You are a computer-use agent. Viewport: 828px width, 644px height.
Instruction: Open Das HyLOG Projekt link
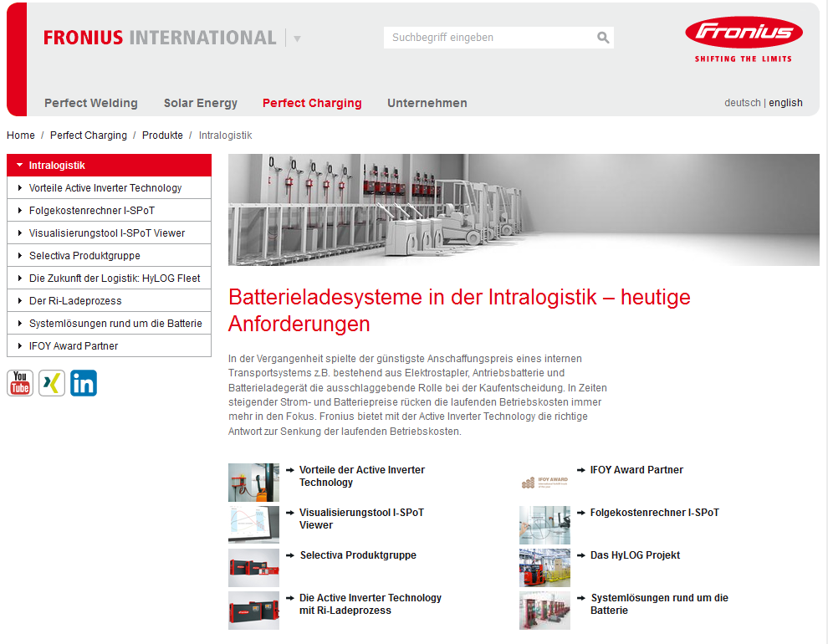(635, 555)
